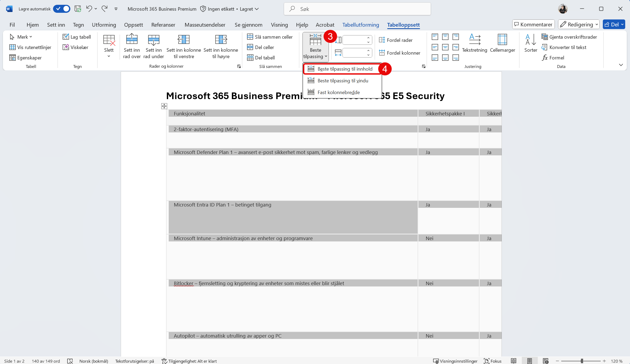Click Vis rutenettlinjer

[x=30, y=47]
